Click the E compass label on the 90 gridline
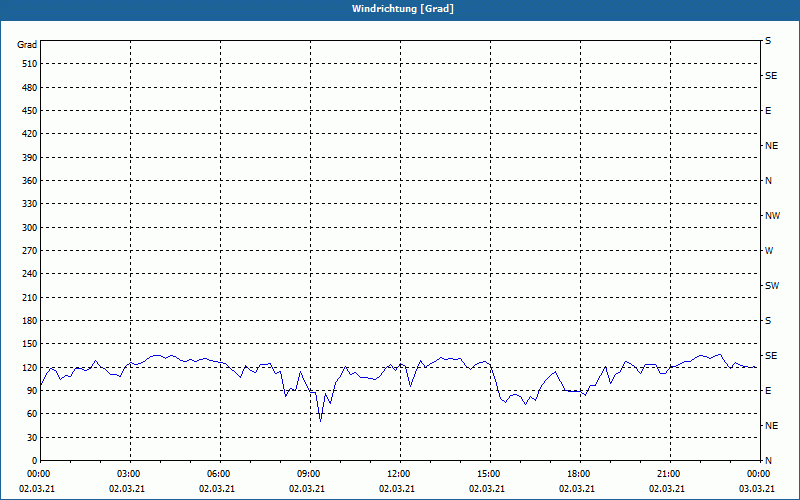 click(x=768, y=391)
